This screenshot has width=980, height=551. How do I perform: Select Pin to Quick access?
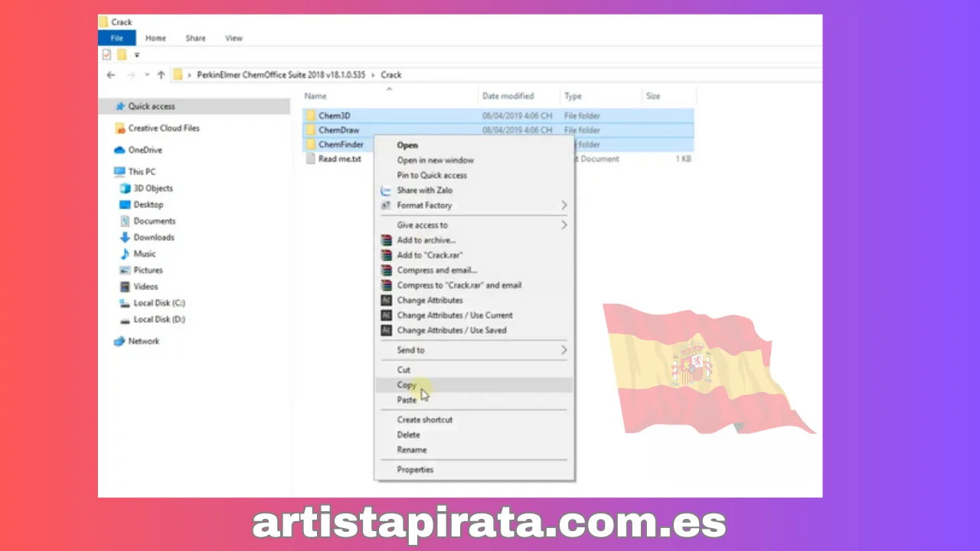coord(432,175)
